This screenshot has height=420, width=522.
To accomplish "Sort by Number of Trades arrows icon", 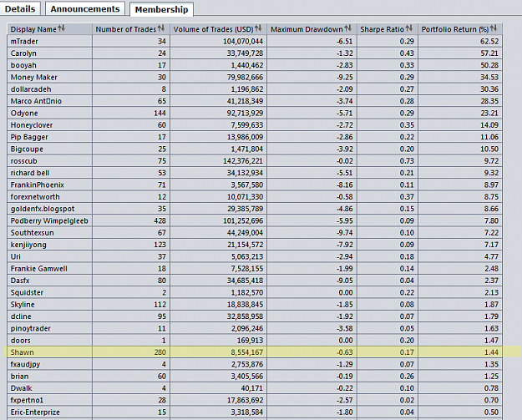I will pyautogui.click(x=161, y=28).
